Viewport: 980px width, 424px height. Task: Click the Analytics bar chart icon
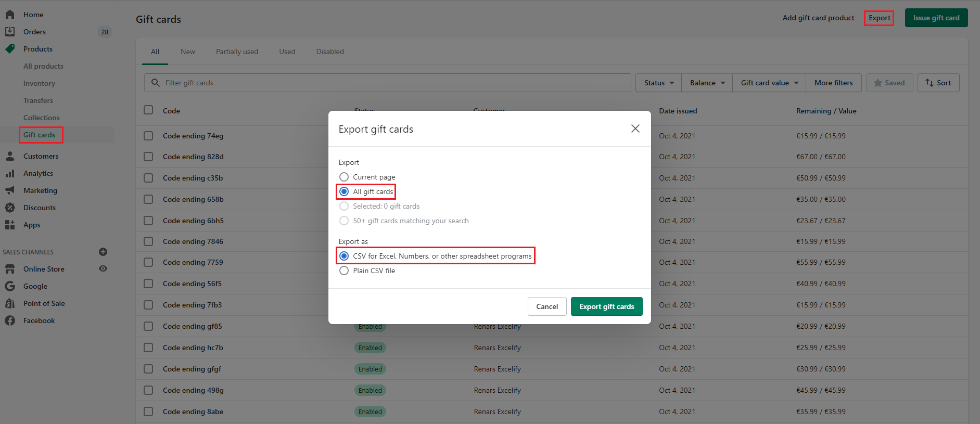point(10,173)
